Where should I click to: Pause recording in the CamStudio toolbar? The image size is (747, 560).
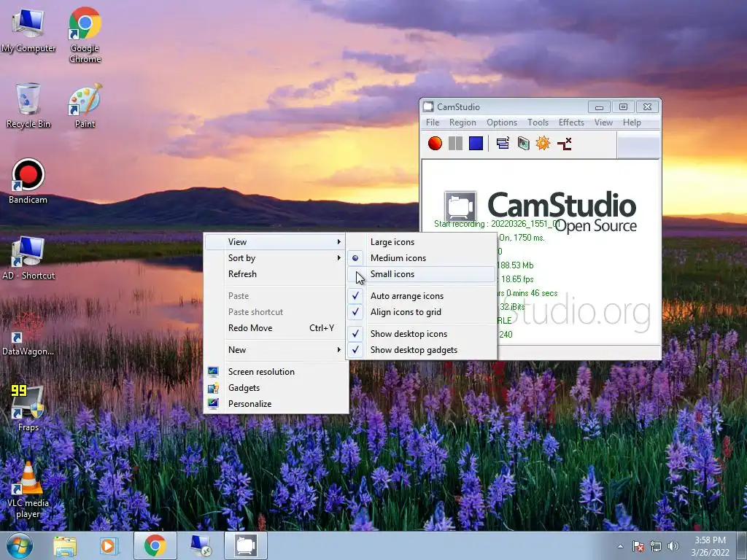pyautogui.click(x=455, y=144)
